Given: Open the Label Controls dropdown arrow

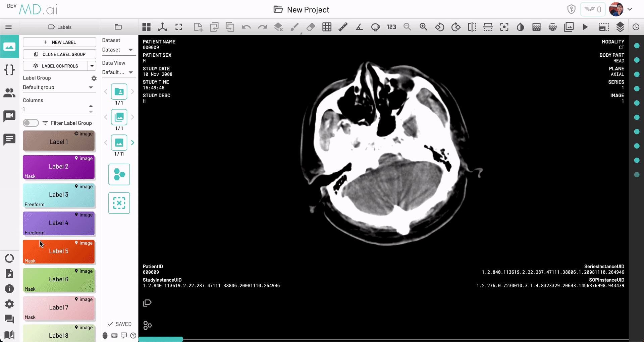Looking at the screenshot, I should coord(92,66).
